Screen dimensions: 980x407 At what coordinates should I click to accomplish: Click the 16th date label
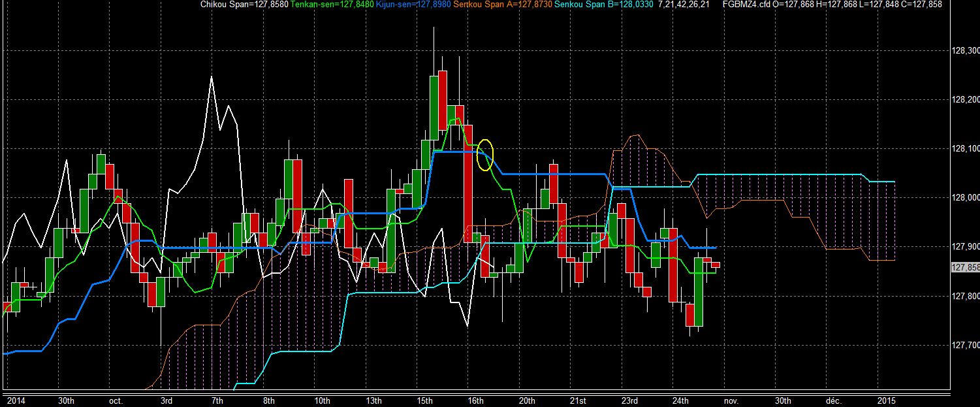tap(475, 400)
